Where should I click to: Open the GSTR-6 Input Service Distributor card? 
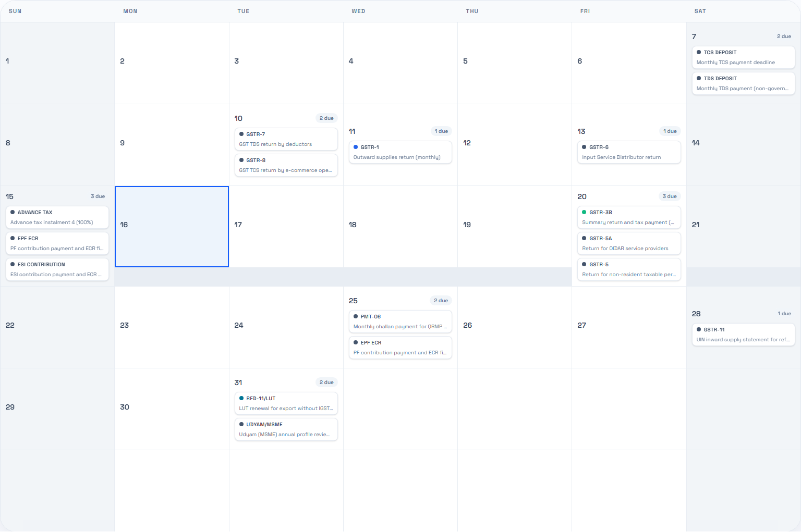click(629, 152)
